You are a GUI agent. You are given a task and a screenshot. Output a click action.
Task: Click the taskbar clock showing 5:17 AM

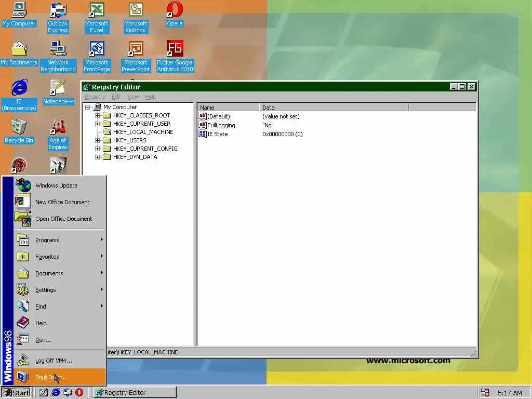[510, 393]
